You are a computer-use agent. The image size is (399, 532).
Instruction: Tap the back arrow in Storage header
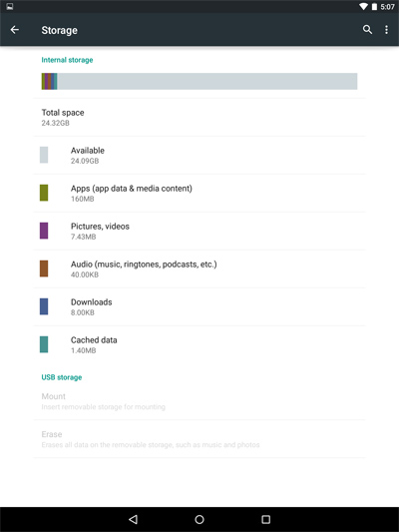tap(15, 30)
